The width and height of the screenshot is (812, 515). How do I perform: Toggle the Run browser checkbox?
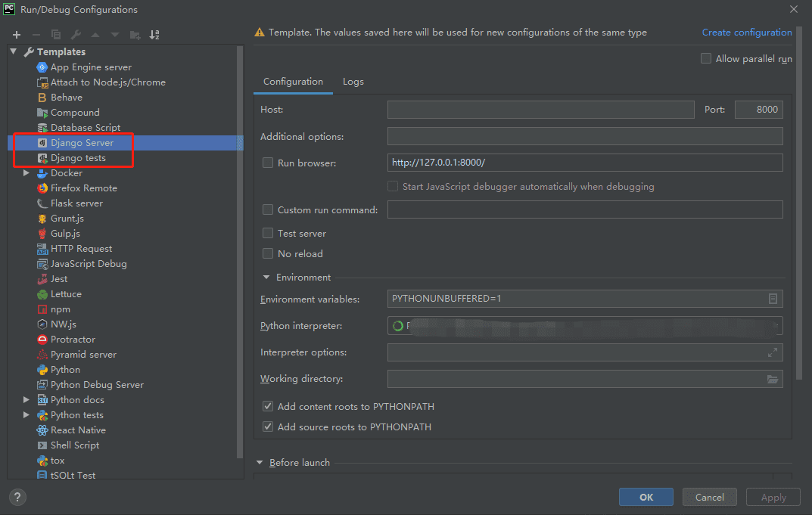click(268, 163)
